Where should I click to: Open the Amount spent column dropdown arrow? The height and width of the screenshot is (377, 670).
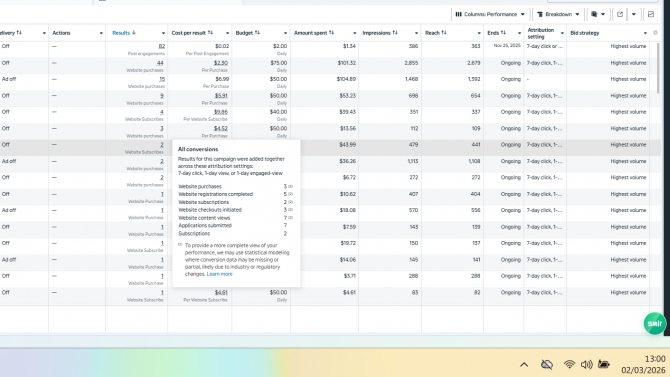354,33
